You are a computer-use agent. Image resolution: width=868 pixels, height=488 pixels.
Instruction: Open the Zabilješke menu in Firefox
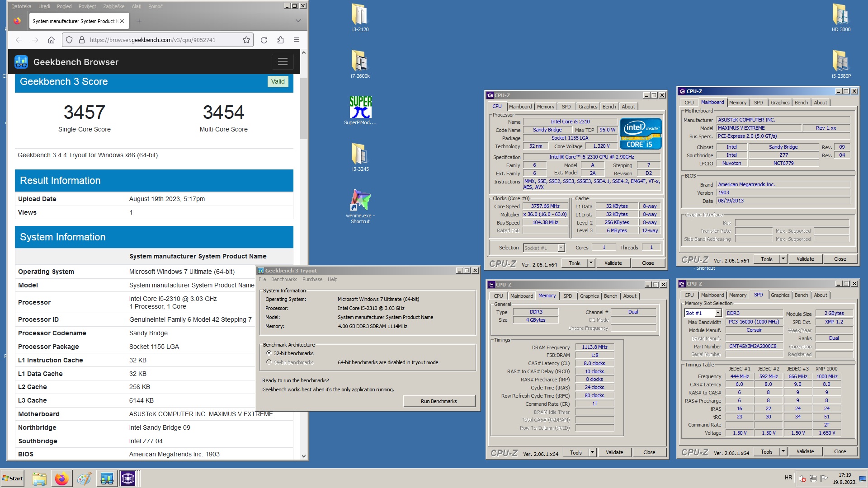point(113,6)
